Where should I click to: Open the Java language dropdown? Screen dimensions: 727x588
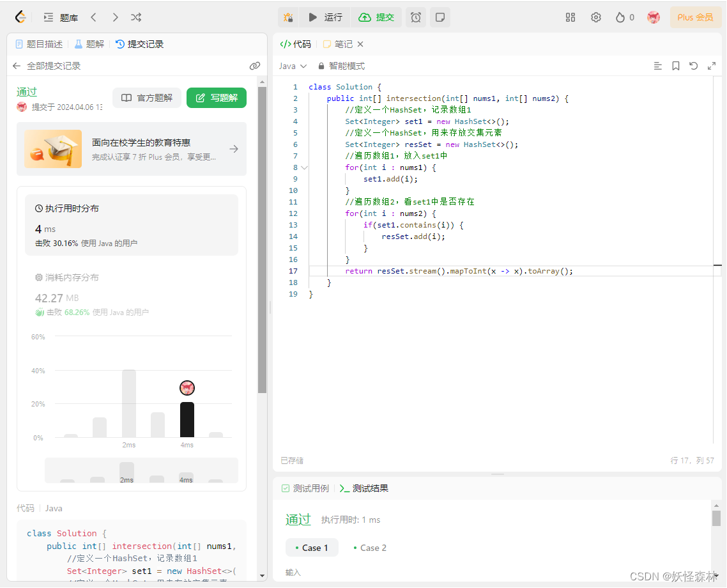(293, 66)
